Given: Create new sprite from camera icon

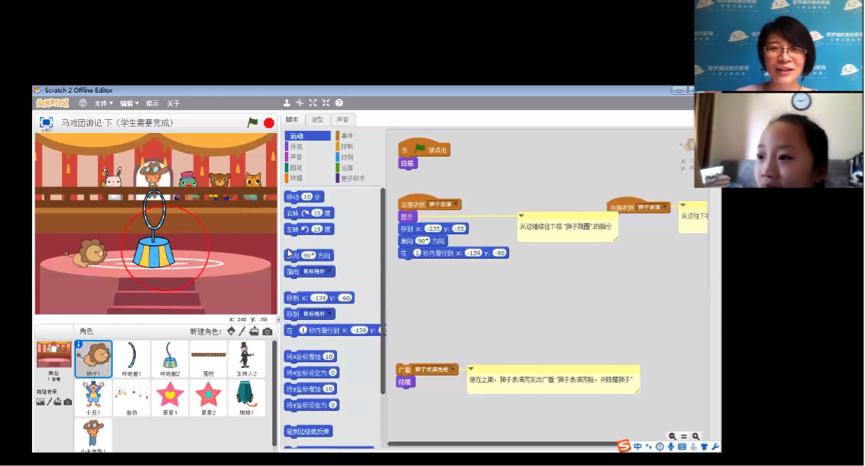Looking at the screenshot, I should point(268,331).
